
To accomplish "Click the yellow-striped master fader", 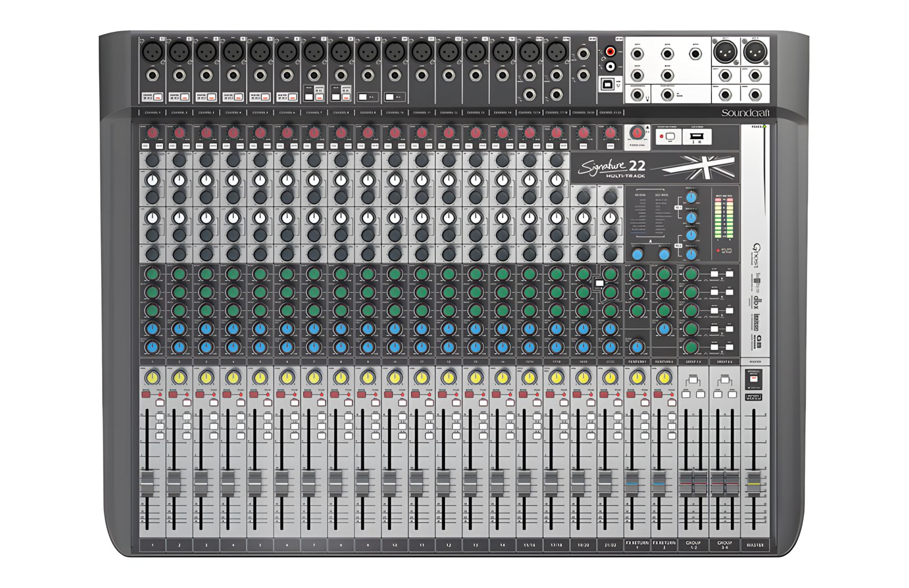I will click(753, 483).
